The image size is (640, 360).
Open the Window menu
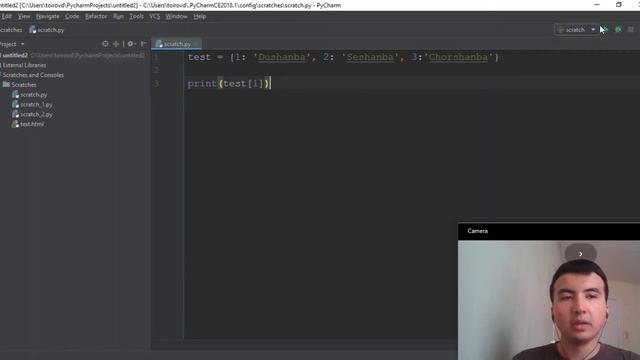176,16
